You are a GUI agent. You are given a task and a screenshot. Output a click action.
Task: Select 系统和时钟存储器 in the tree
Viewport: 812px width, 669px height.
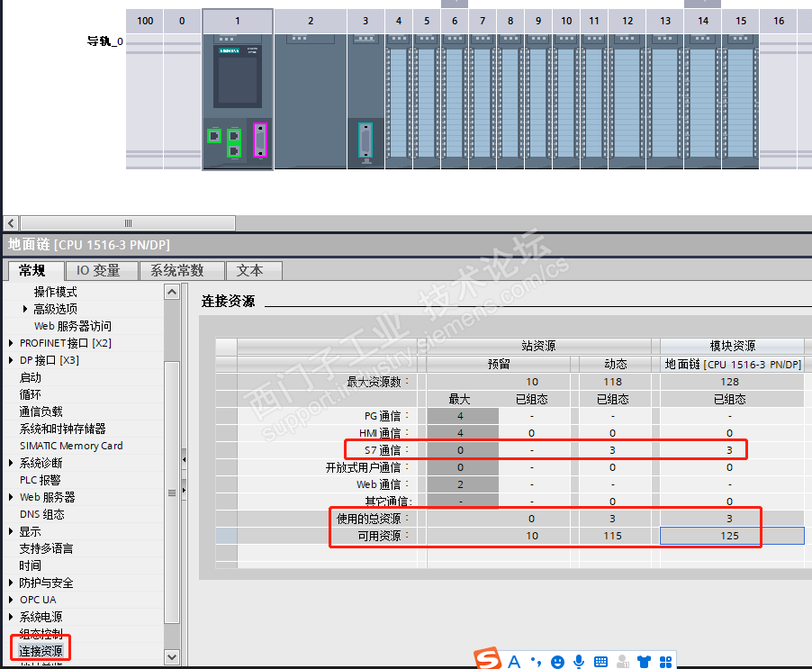(63, 429)
